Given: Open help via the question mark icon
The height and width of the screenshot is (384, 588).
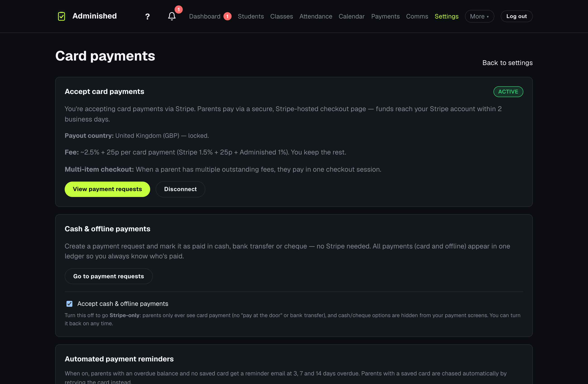Looking at the screenshot, I should click(x=147, y=16).
